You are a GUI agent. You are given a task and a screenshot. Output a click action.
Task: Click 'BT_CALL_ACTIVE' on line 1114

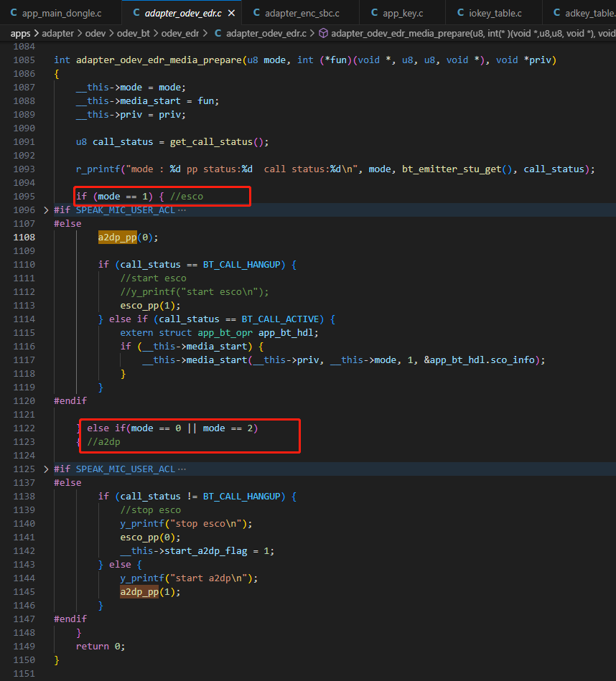pyautogui.click(x=280, y=319)
